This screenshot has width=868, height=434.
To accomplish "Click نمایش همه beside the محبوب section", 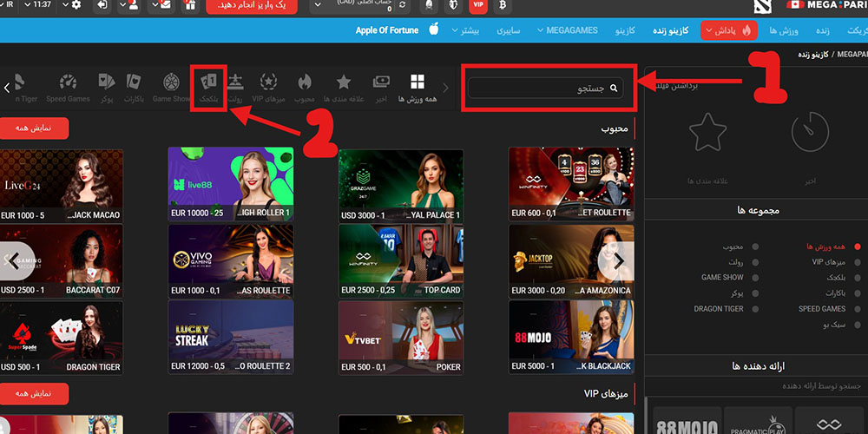I will pyautogui.click(x=33, y=128).
